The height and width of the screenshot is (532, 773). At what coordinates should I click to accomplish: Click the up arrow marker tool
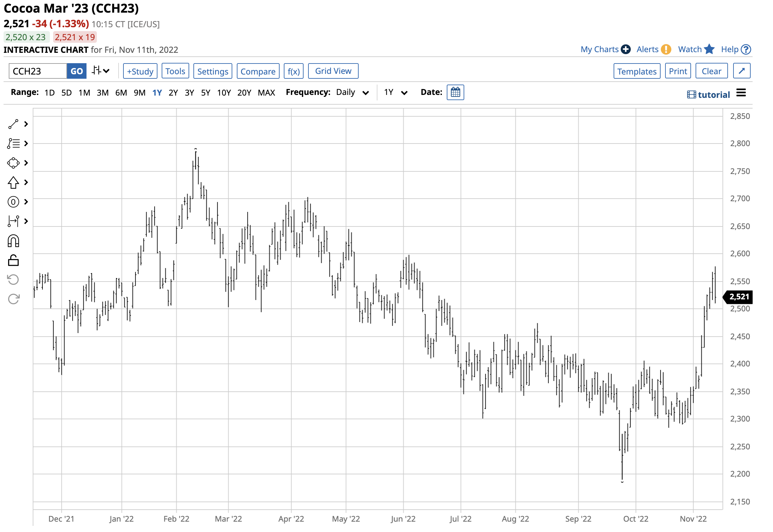(x=13, y=183)
